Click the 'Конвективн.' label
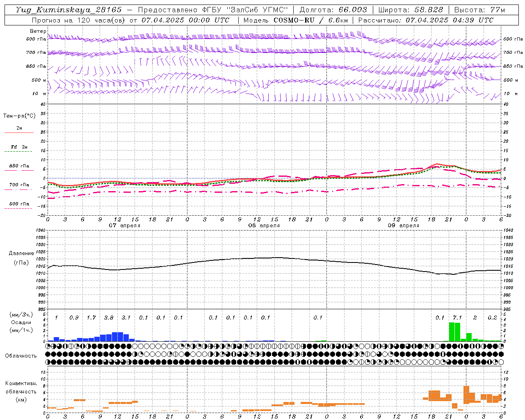Image resolution: width=525 pixels, height=420 pixels. point(21,383)
